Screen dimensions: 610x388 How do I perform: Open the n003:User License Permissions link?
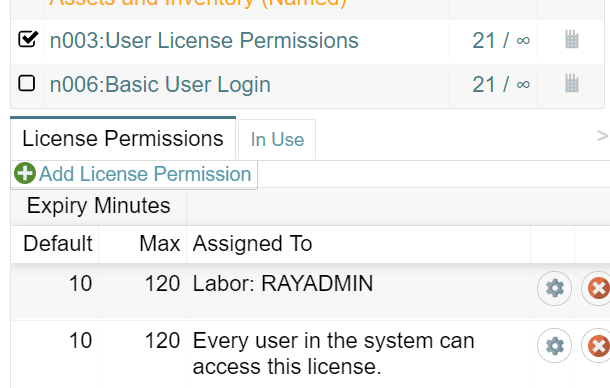(204, 40)
